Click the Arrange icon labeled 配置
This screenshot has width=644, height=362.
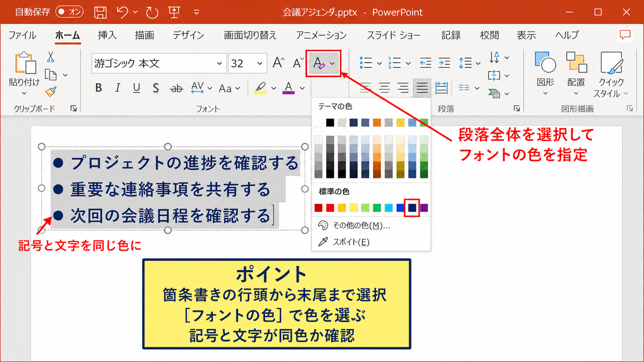[576, 63]
